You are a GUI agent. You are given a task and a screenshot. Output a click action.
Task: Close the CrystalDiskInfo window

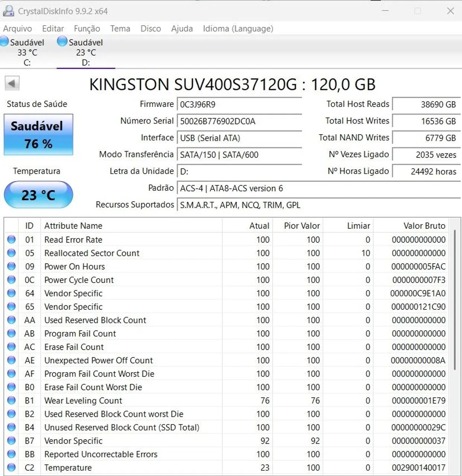coord(450,11)
